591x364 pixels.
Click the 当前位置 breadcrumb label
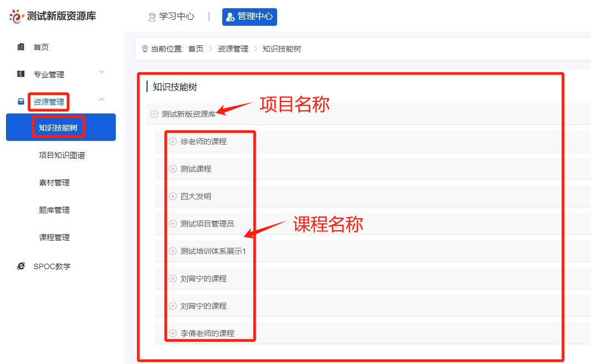click(x=167, y=49)
